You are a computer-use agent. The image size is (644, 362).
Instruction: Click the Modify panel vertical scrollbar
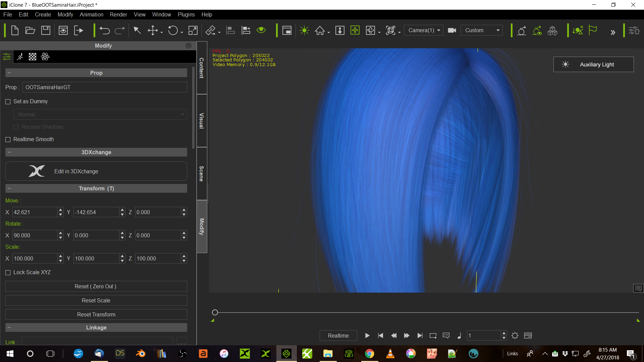[x=193, y=108]
